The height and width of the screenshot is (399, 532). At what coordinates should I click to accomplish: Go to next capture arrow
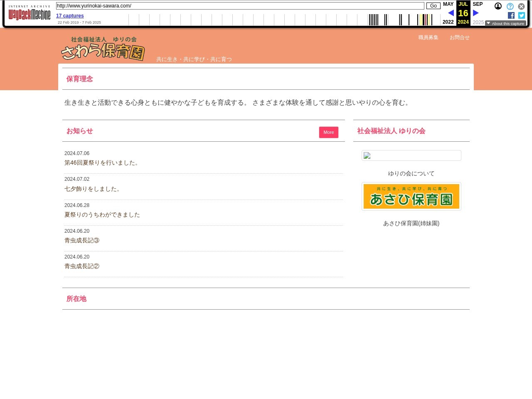click(476, 13)
